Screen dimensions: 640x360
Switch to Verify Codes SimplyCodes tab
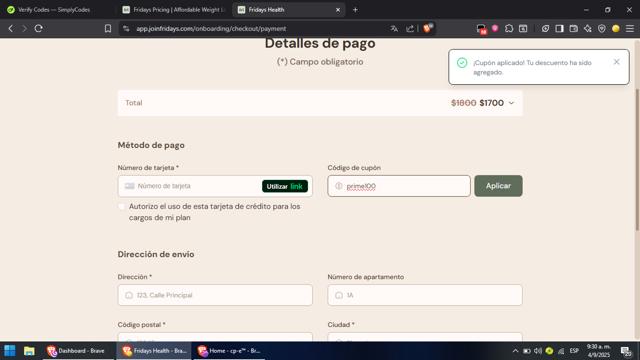pos(55,9)
